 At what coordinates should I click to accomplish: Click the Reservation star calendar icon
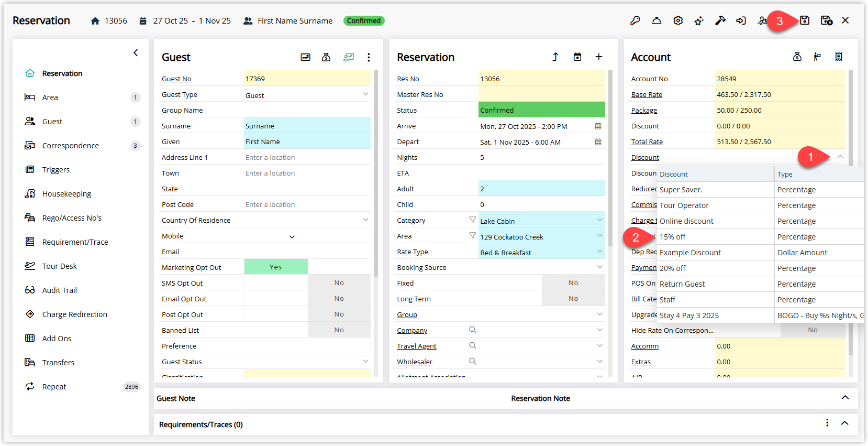click(577, 57)
